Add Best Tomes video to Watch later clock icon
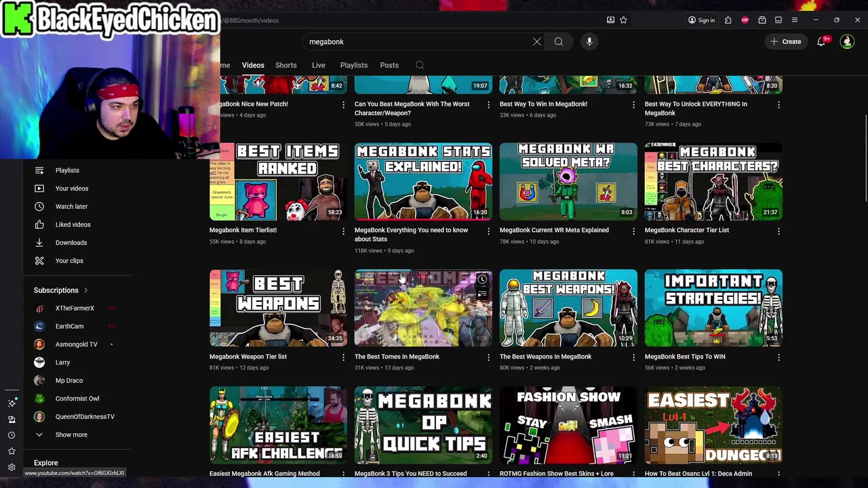This screenshot has width=868, height=488. click(482, 280)
